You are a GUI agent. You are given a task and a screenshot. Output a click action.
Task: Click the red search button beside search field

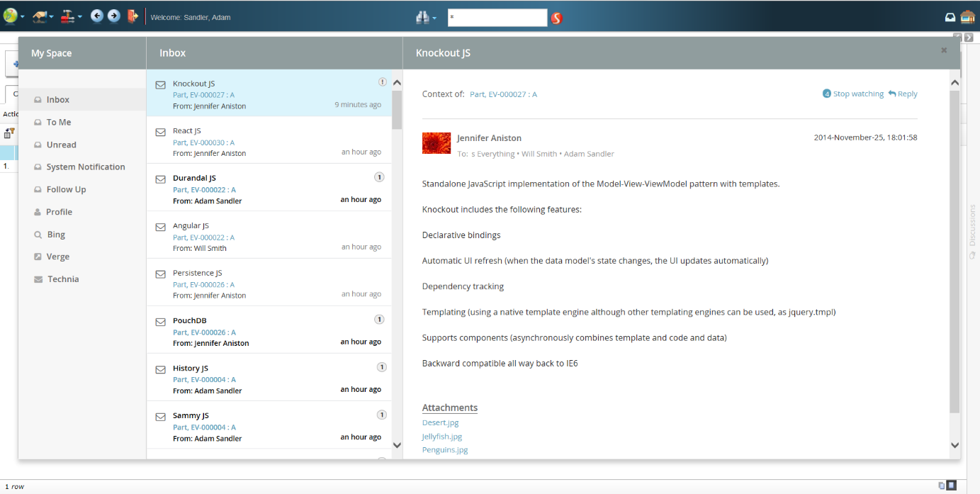[x=556, y=18]
